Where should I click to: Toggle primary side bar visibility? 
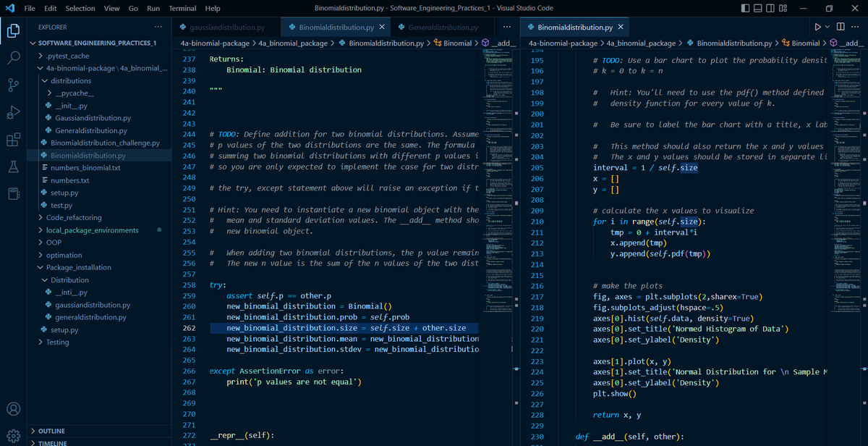[x=746, y=8]
